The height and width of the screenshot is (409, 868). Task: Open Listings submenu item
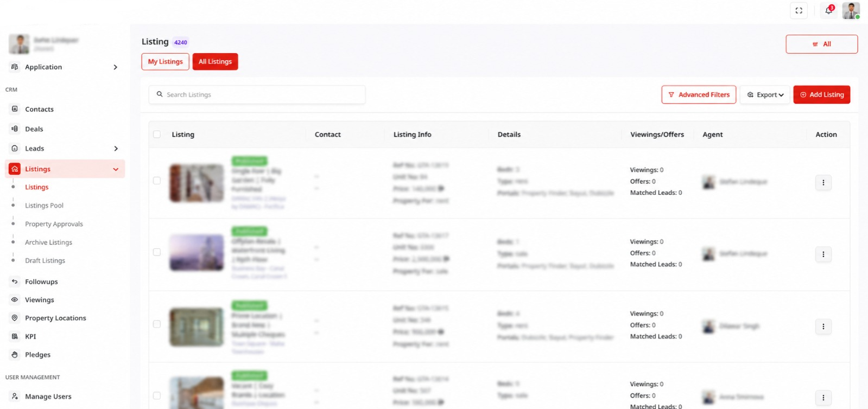(37, 187)
